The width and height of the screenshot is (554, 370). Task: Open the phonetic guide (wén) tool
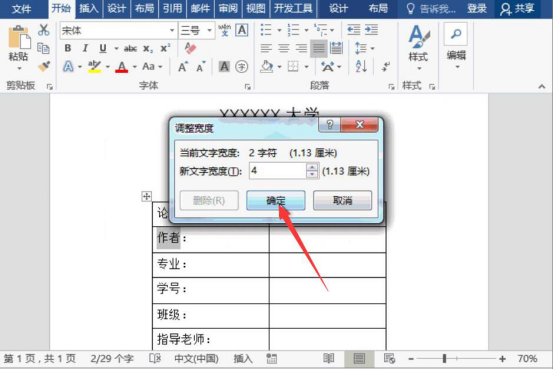point(224,30)
